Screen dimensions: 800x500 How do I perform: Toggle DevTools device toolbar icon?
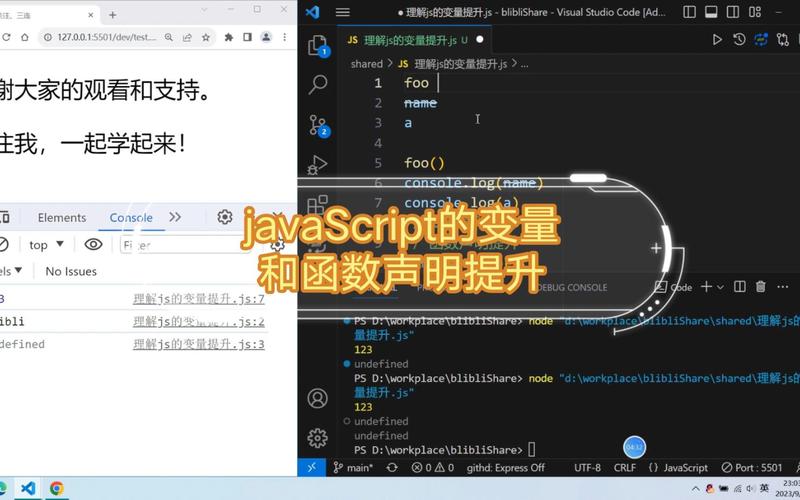(4, 217)
